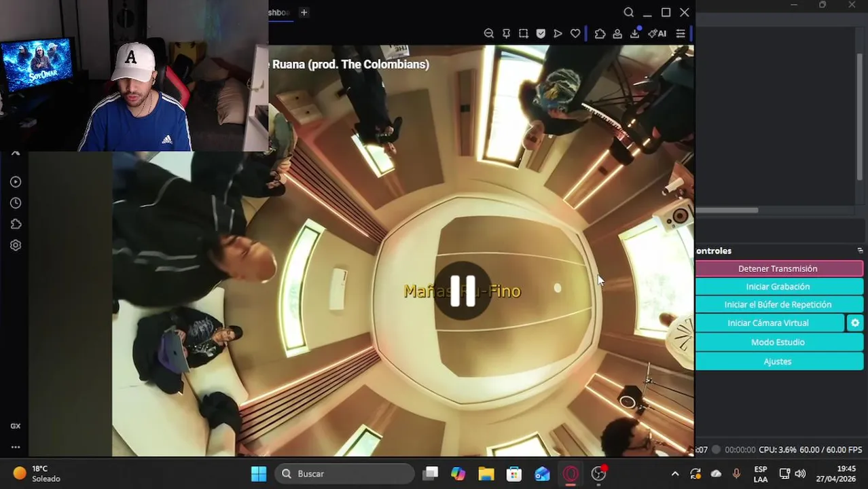Click the microphone icon in system tray
Screen dimensions: 868x489
point(736,474)
